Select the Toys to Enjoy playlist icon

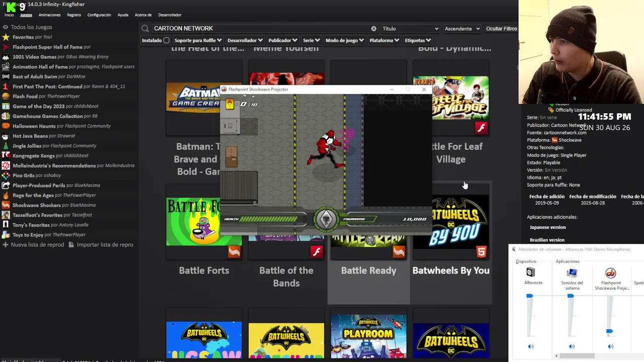coord(6,235)
